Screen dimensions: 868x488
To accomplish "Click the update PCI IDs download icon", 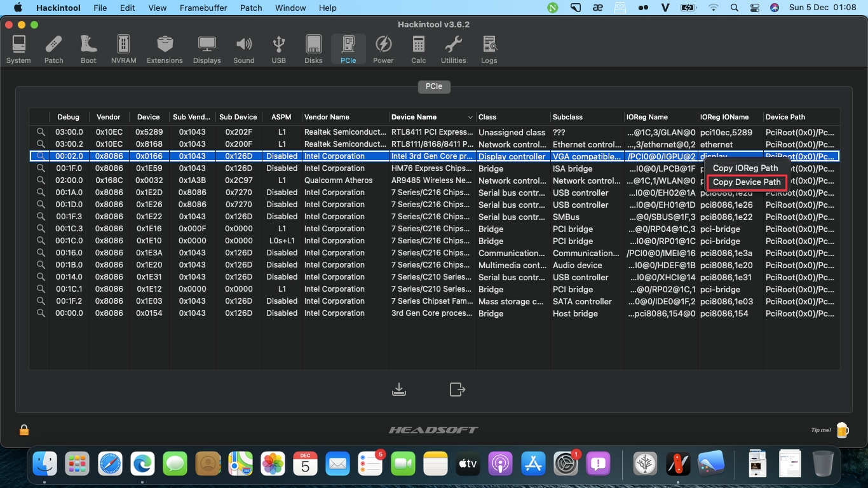I will [399, 389].
